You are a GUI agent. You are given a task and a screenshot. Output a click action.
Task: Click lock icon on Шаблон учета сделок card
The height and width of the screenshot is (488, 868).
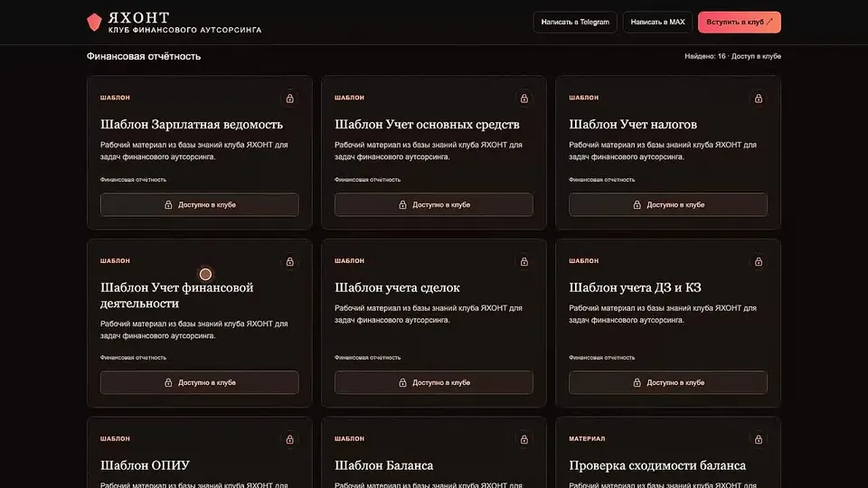pyautogui.click(x=524, y=262)
